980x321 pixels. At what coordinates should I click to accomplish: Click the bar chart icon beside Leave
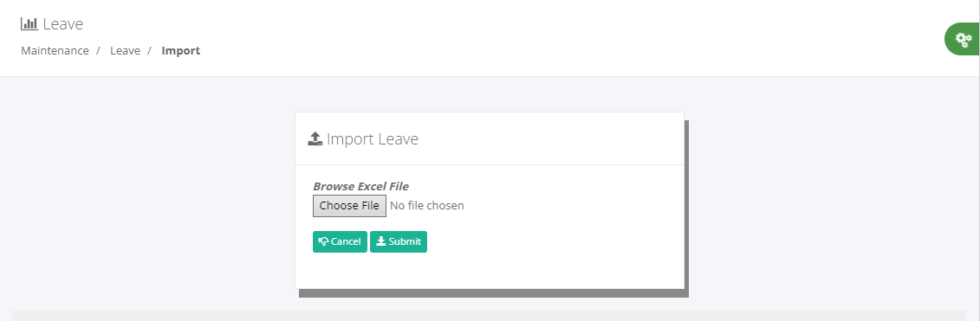[29, 24]
